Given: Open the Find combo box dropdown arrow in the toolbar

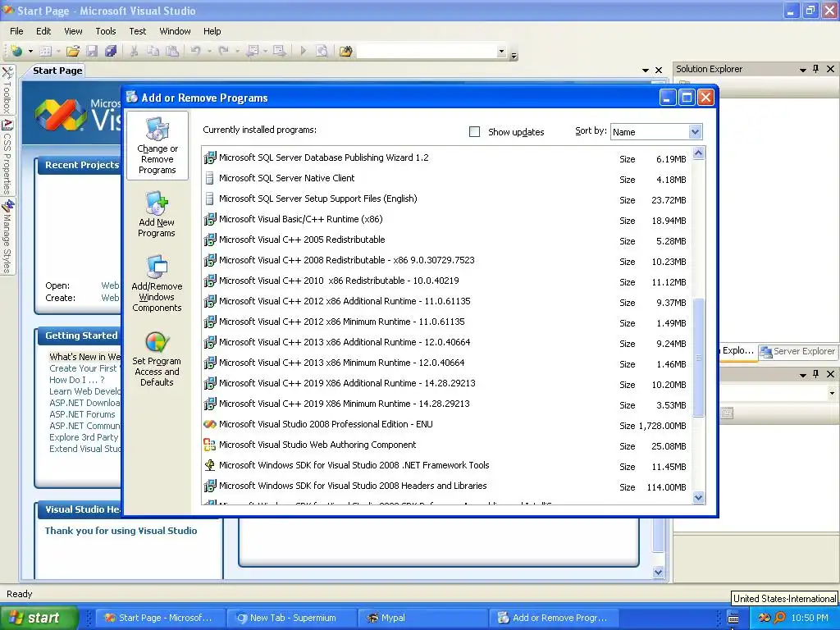Looking at the screenshot, I should (x=501, y=52).
